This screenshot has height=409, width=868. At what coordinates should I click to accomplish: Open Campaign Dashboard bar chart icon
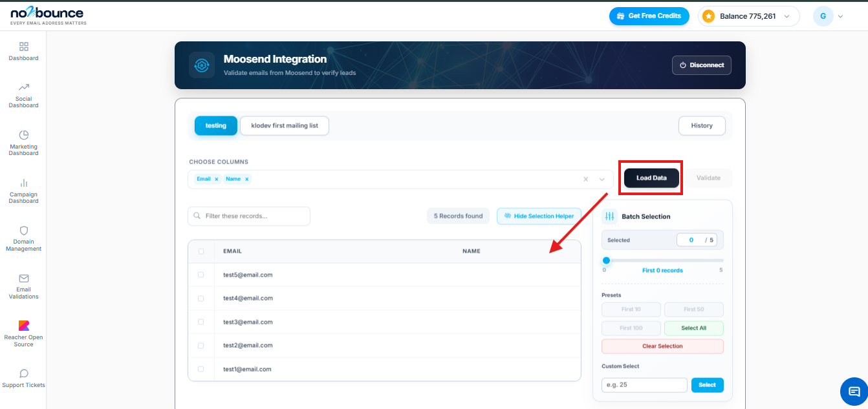(24, 183)
